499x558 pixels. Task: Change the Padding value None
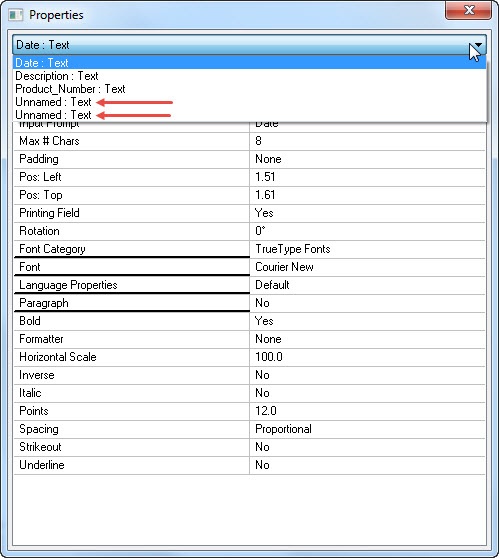[x=367, y=159]
